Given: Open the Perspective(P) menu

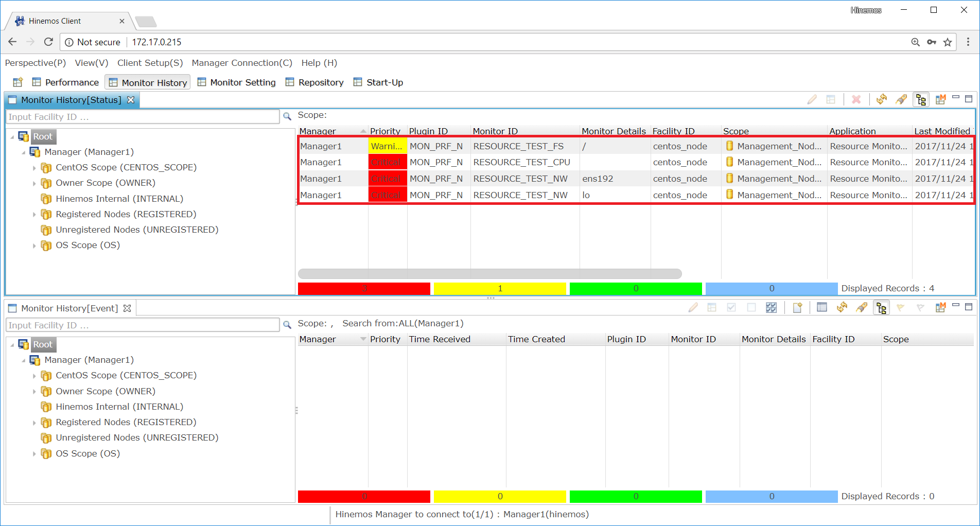Looking at the screenshot, I should point(36,63).
